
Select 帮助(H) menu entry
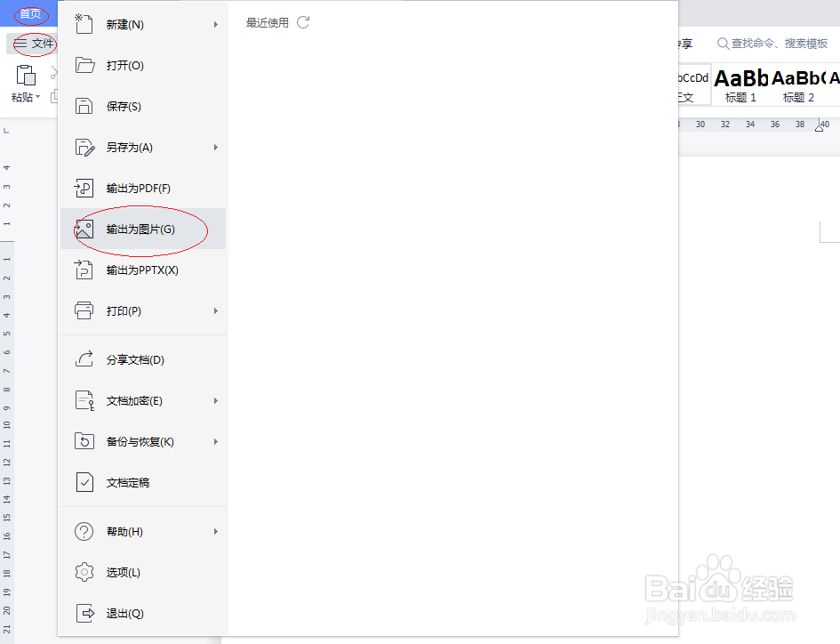click(x=143, y=531)
